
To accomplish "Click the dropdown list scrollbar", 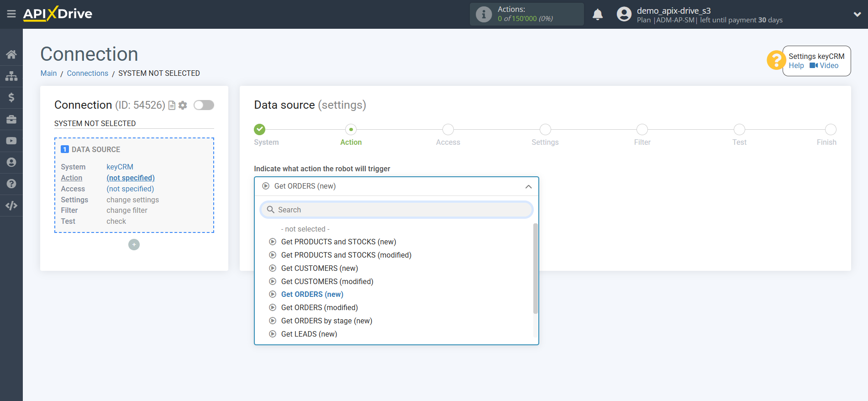I will tap(536, 269).
